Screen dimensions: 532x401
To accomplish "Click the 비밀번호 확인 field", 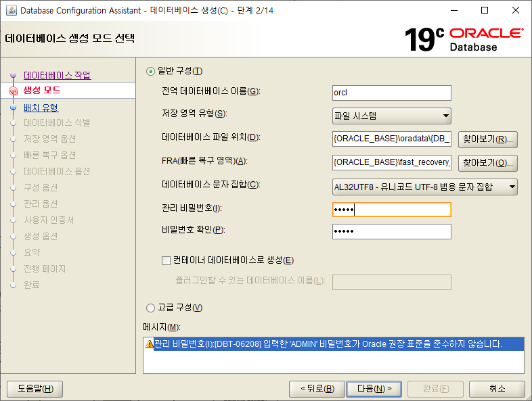I will [391, 231].
